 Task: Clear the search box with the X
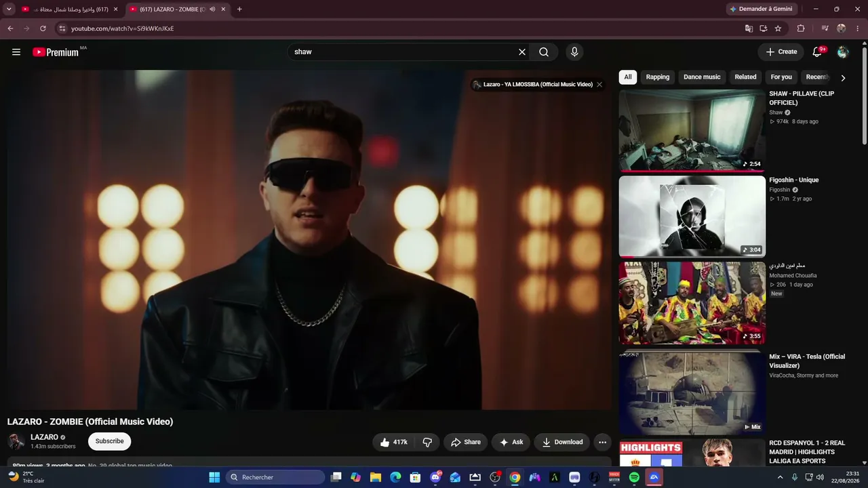click(522, 52)
